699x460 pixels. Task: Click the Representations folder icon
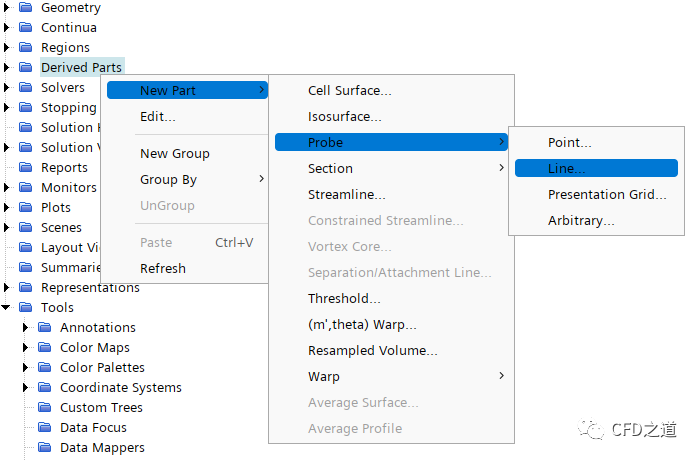[x=26, y=288]
